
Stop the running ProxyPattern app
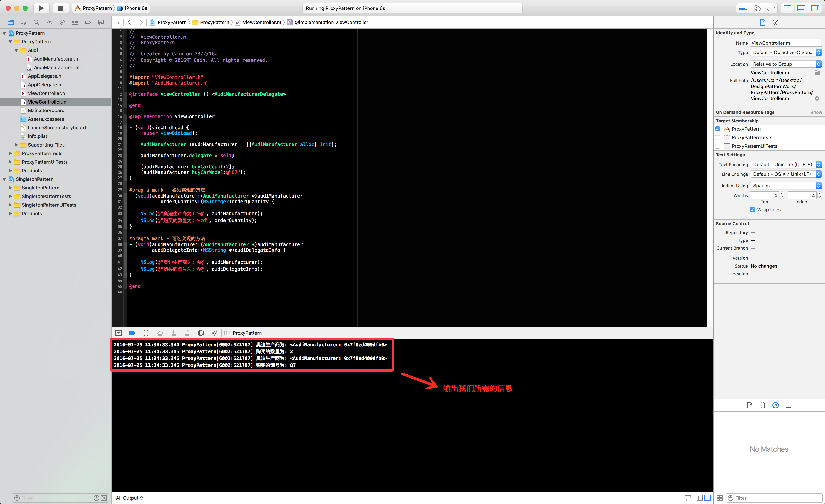[61, 8]
